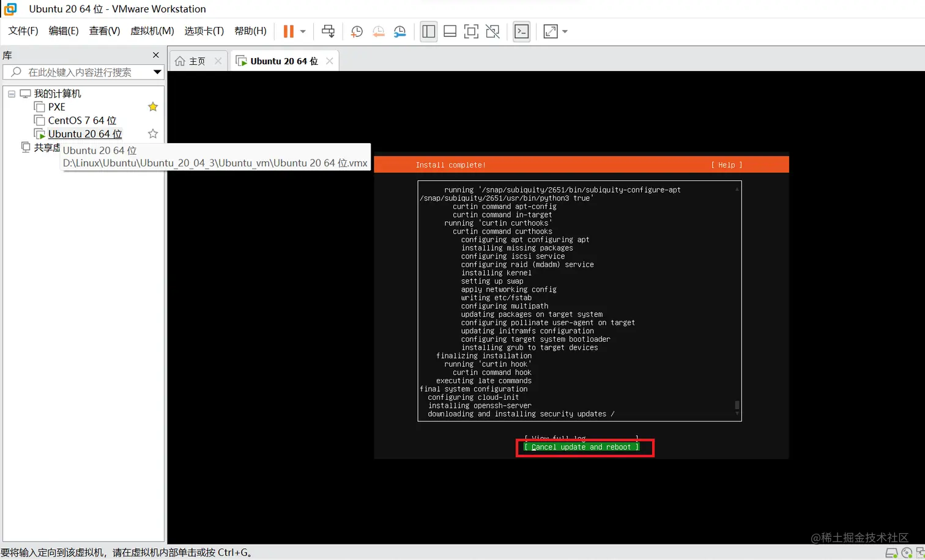Select Ubuntu 20 64 位 in the library tree
The width and height of the screenshot is (925, 560).
tap(85, 134)
